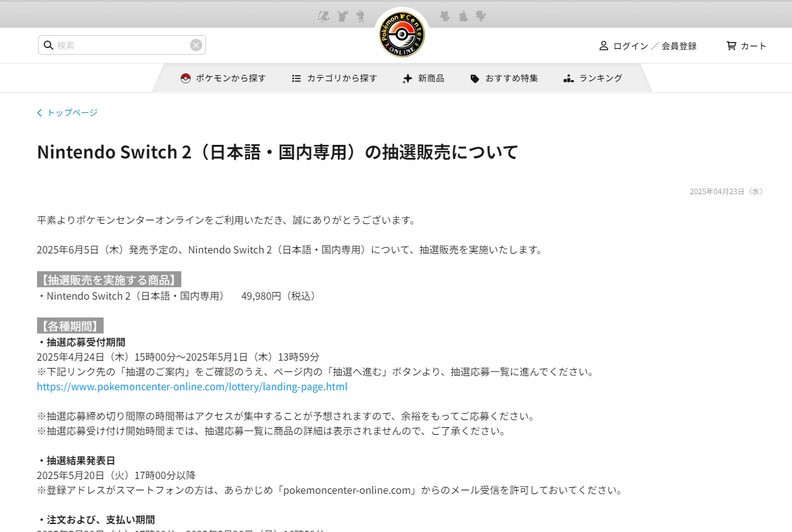
Task: Open カテゴリから探す menu
Action: [342, 78]
